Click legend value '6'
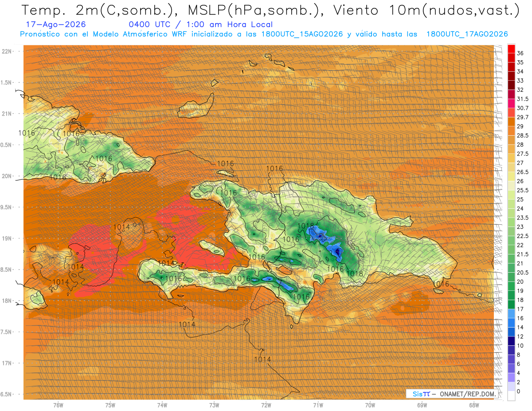Screen dimensions: 532x411 point(518,364)
